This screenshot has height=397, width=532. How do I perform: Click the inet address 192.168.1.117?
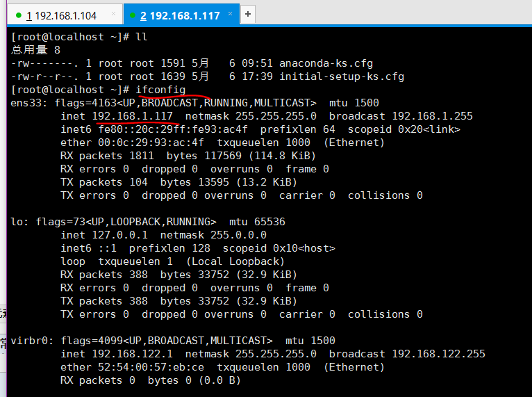point(133,116)
